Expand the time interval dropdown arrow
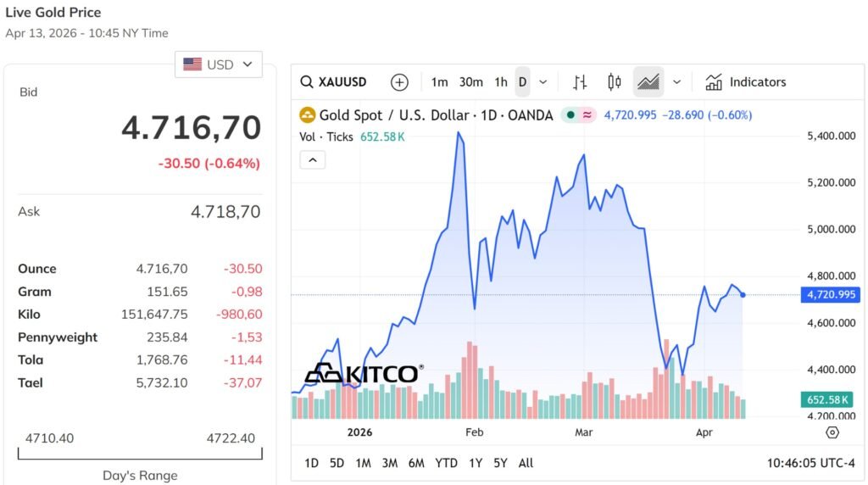Image resolution: width=868 pixels, height=485 pixels. pyautogui.click(x=543, y=82)
